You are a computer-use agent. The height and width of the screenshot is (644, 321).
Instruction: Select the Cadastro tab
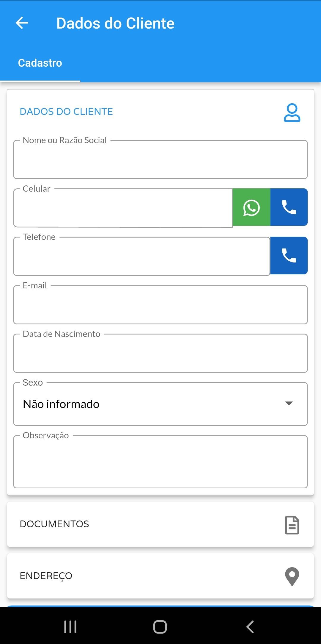click(40, 63)
